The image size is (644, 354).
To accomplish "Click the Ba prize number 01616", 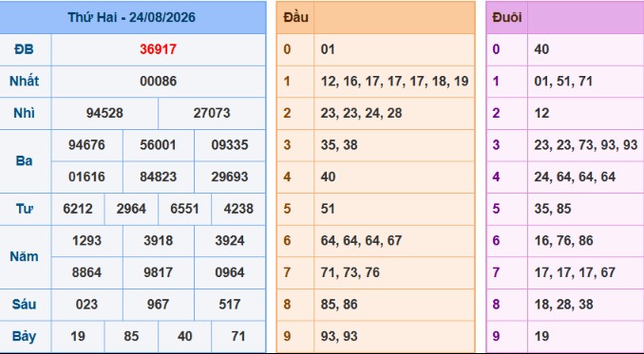I will tap(86, 177).
